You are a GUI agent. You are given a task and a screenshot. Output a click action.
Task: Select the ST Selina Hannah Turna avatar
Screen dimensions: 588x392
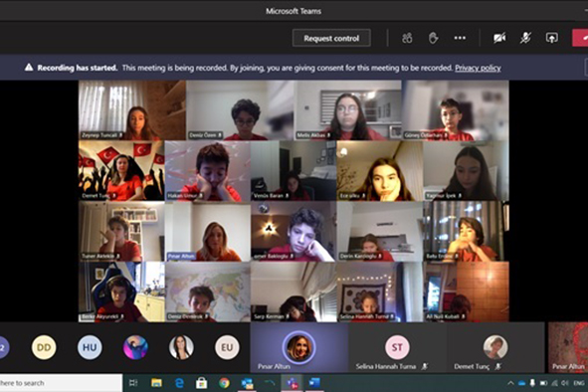click(x=397, y=347)
